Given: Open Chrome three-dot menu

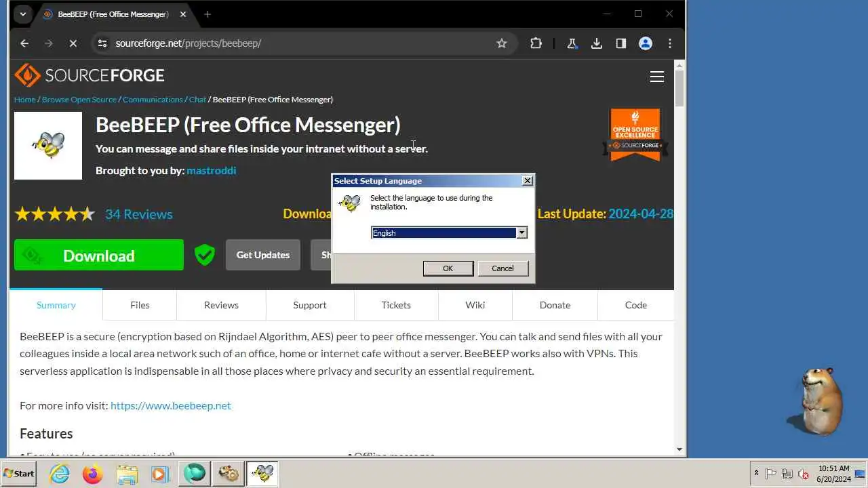Looking at the screenshot, I should [670, 43].
